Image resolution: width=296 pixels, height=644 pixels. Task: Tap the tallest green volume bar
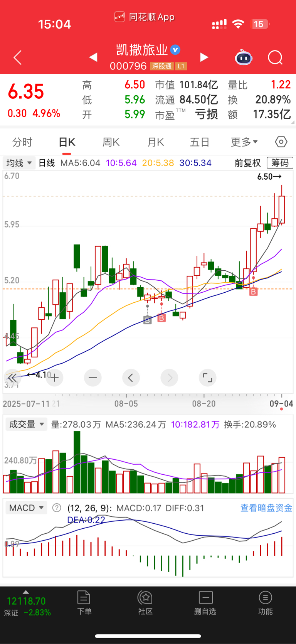pyautogui.click(x=77, y=462)
